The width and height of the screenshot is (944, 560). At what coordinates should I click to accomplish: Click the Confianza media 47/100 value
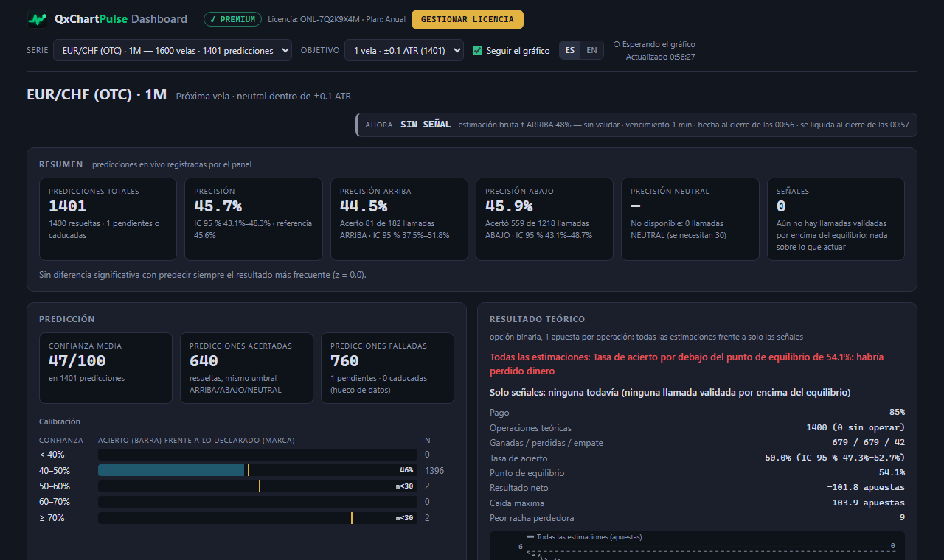(x=77, y=361)
